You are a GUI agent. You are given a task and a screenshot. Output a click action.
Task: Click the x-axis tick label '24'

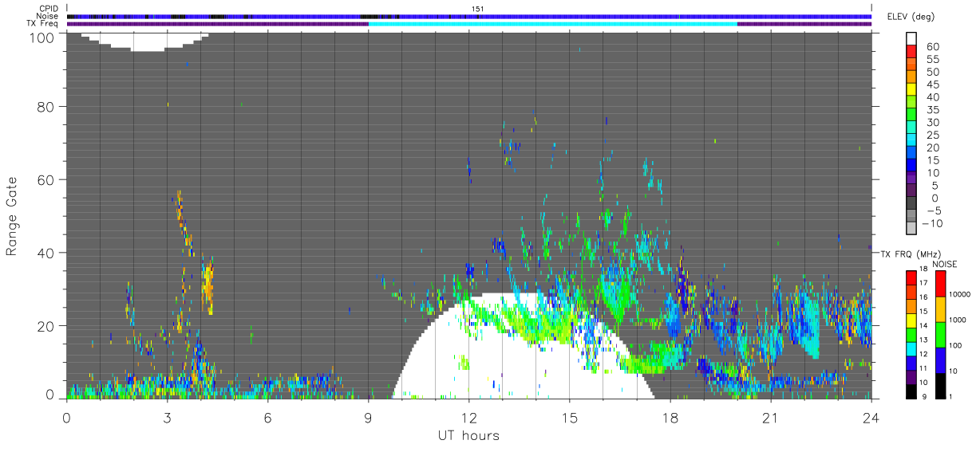pyautogui.click(x=871, y=418)
